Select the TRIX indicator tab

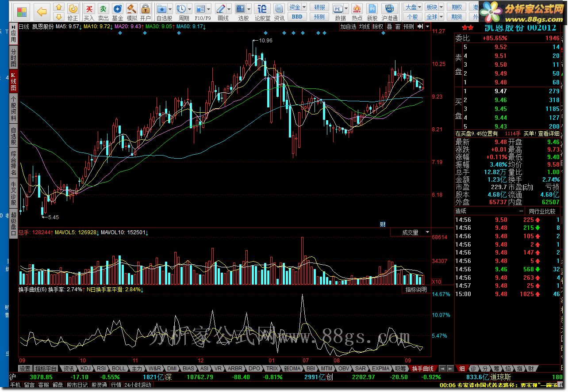pos(272,368)
